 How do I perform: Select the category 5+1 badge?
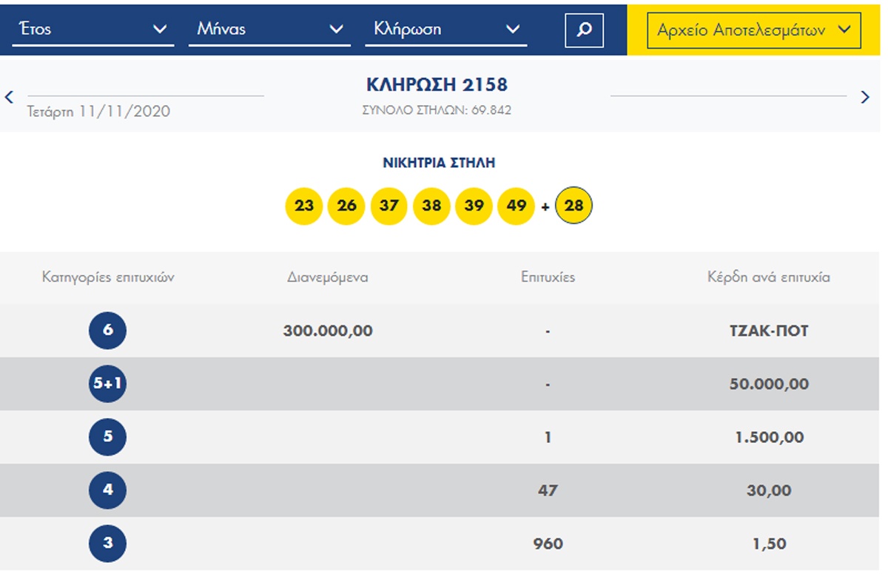coord(108,384)
